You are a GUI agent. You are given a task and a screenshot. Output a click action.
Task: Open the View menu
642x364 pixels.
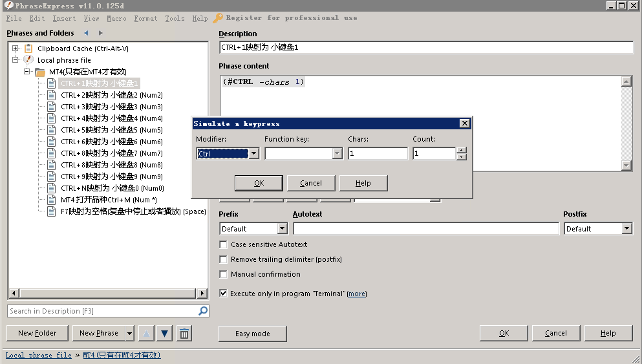click(x=91, y=18)
